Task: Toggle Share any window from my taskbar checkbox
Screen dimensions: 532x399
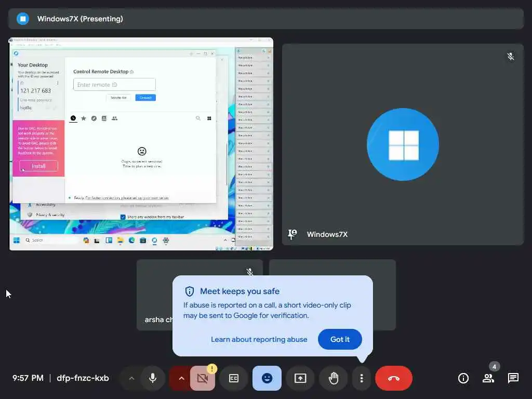Action: click(x=123, y=217)
